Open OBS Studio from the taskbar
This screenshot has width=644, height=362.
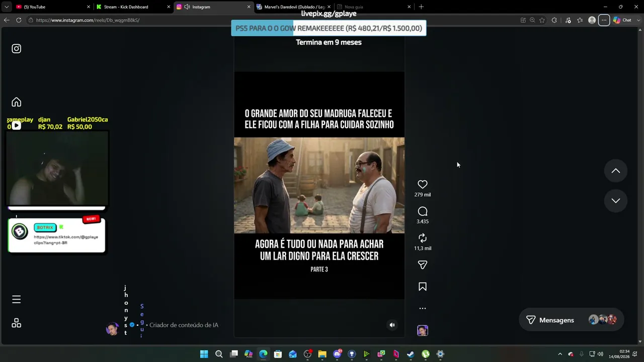pos(307,354)
